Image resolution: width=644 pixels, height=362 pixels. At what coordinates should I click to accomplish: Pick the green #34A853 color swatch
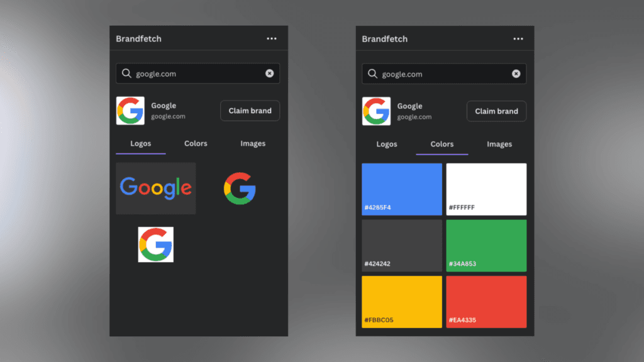pyautogui.click(x=486, y=246)
